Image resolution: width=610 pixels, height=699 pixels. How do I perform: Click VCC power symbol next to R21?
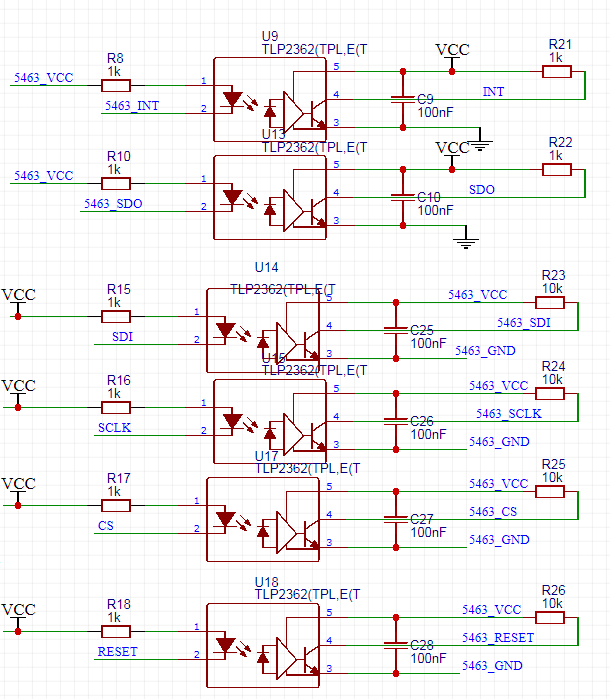[x=452, y=58]
